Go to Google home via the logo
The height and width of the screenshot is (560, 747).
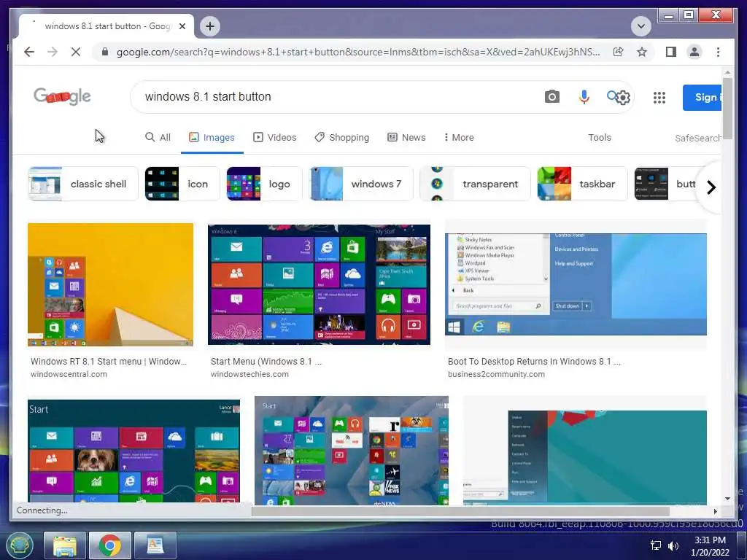click(62, 97)
